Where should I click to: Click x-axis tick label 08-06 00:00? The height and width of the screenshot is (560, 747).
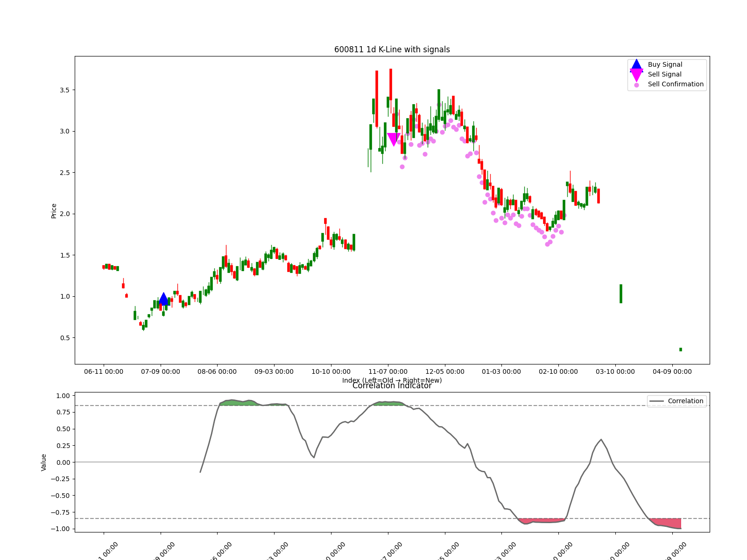(x=217, y=371)
